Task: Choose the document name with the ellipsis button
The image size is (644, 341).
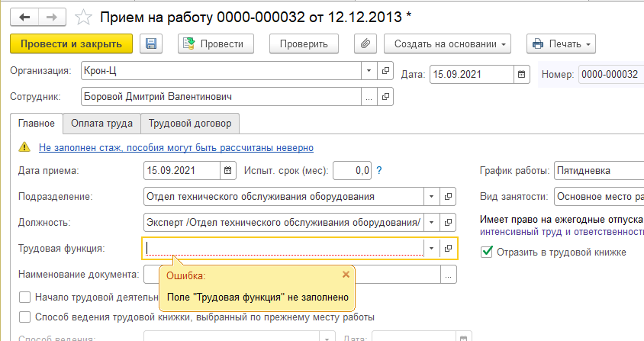Action: [x=448, y=275]
